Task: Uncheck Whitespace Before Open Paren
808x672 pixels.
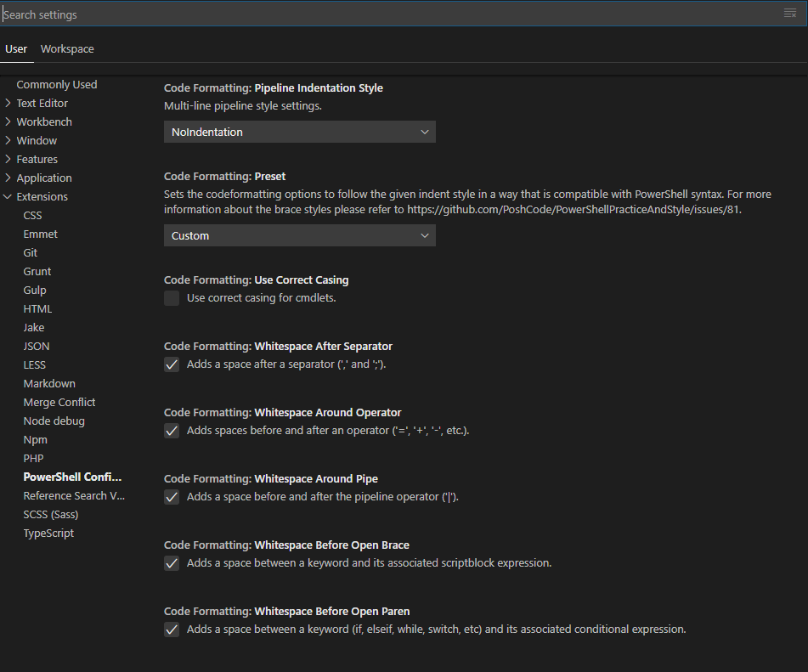Action: click(172, 630)
